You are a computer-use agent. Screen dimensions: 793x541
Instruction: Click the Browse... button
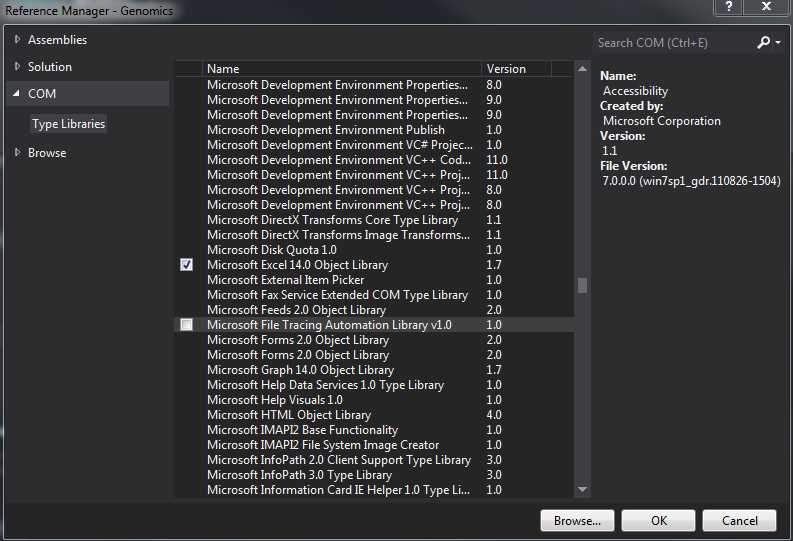577,520
